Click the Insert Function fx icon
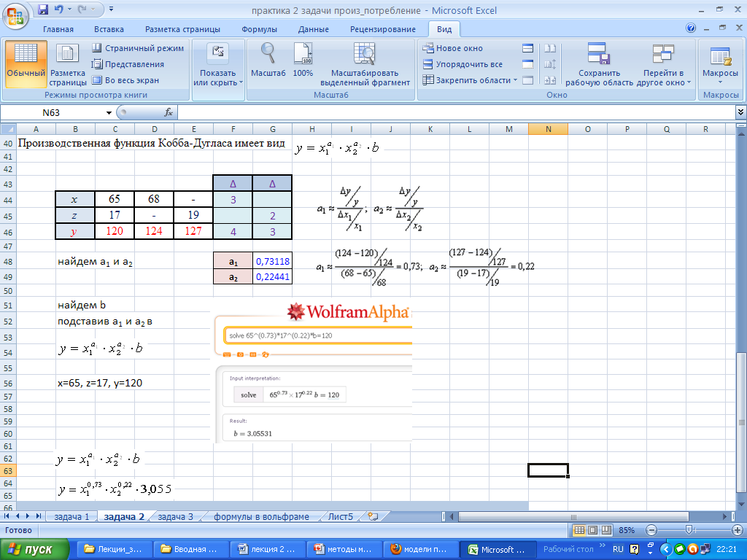 [169, 113]
